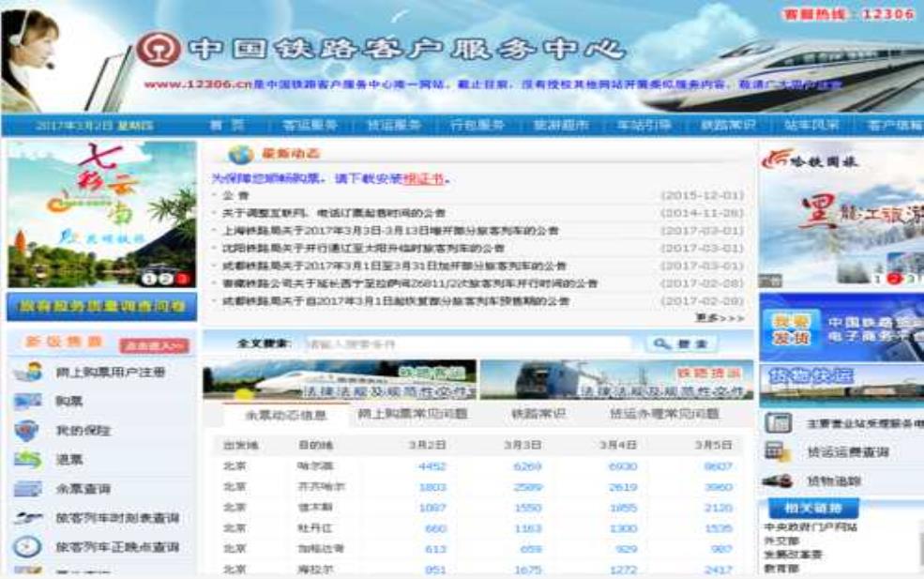Switch to 铁路常识 tab above table
This screenshot has width=924, height=579.
point(538,414)
